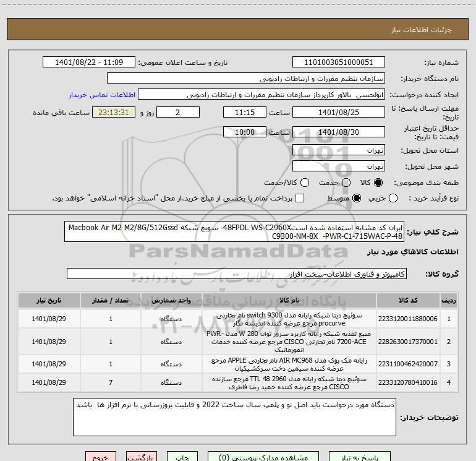This screenshot has height=461, width=476.
Task: Click the response deadline date 1401/08/25
Action: click(339, 112)
